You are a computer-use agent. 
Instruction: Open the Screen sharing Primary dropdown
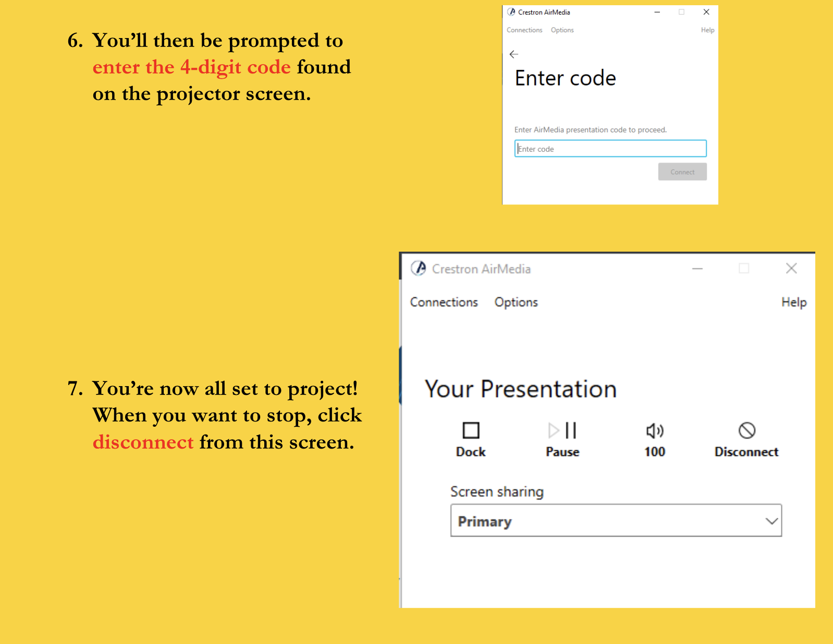click(x=616, y=521)
